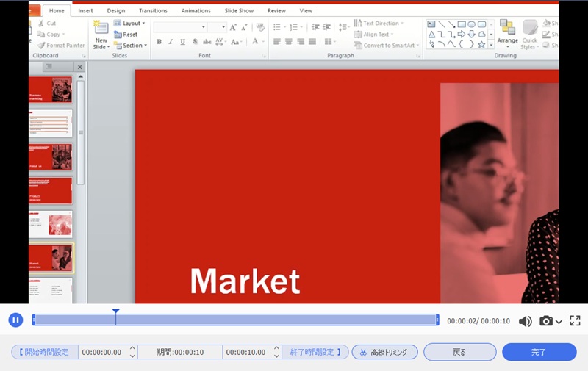Click the end time field 00:00:10.00
Screen dimensions: 588x371
point(245,352)
